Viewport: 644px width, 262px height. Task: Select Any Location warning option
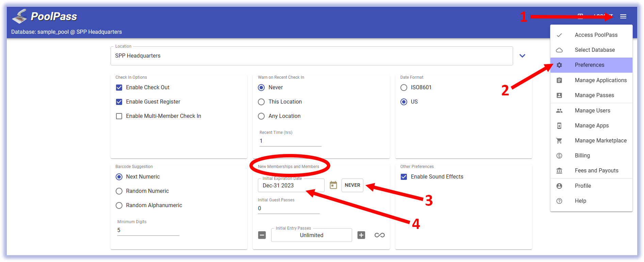(x=261, y=116)
